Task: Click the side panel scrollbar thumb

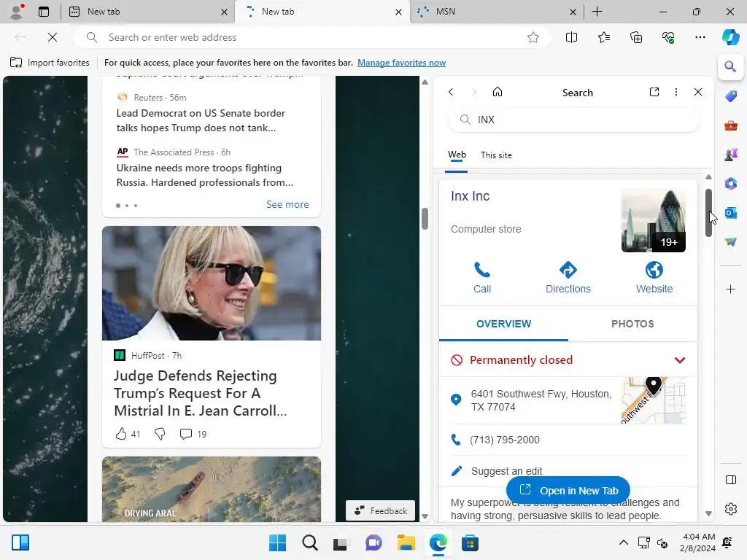Action: [x=708, y=212]
